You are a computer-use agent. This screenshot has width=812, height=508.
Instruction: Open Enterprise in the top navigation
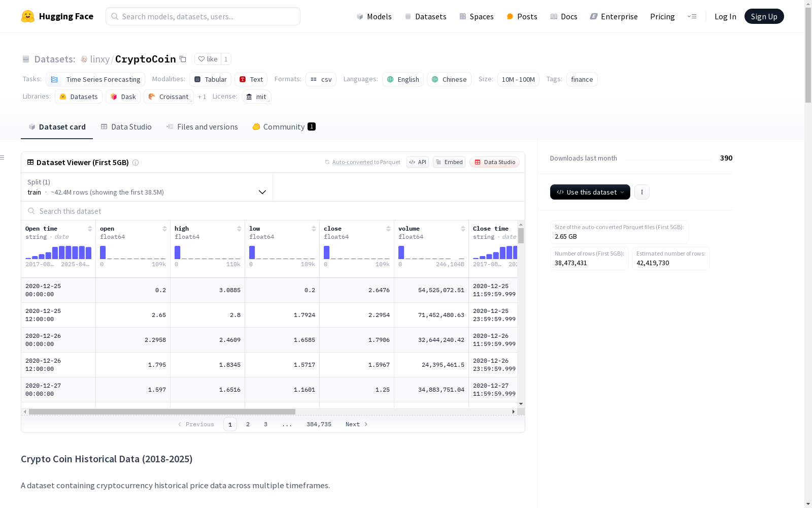[x=614, y=16]
